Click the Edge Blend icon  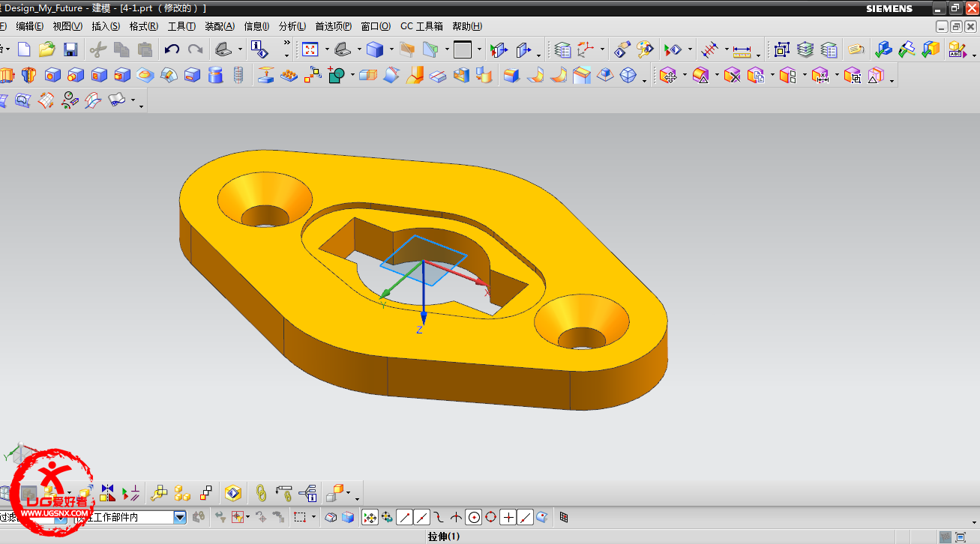(x=511, y=75)
